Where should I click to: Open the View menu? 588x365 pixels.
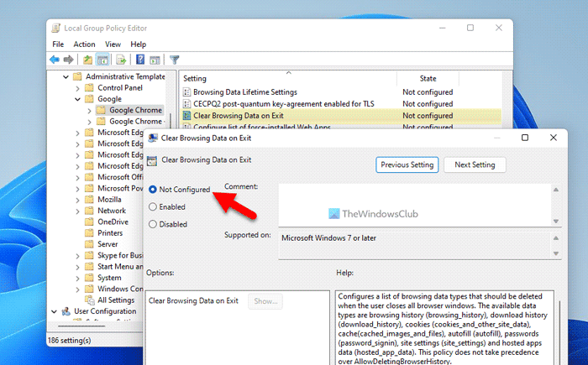pyautogui.click(x=113, y=44)
